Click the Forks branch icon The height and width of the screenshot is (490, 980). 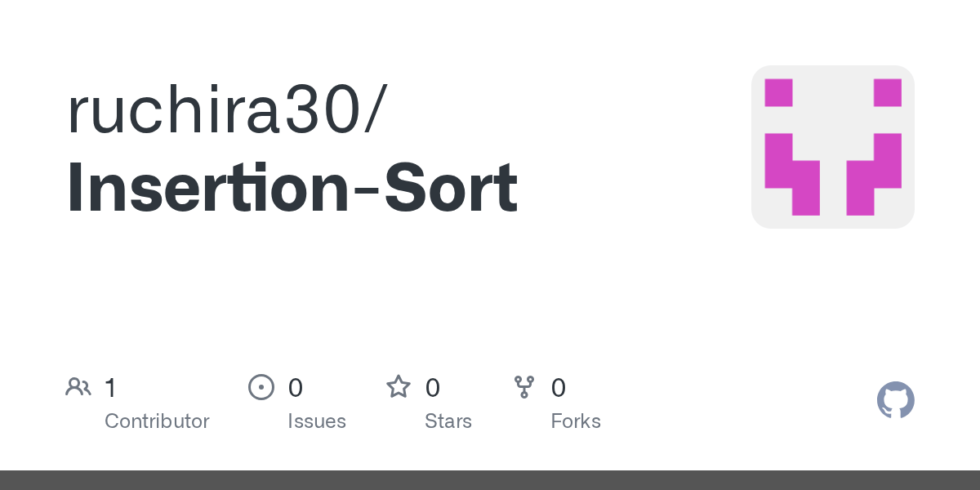coord(524,387)
